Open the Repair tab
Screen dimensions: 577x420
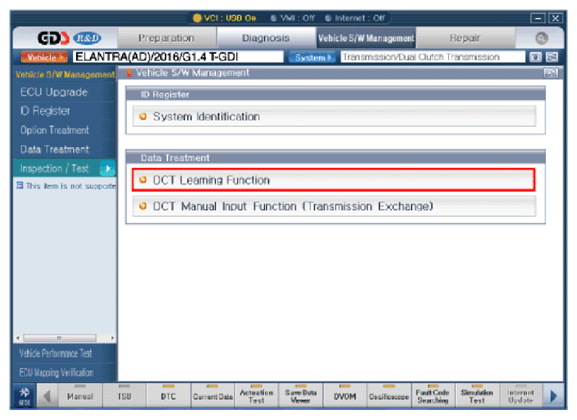click(465, 38)
